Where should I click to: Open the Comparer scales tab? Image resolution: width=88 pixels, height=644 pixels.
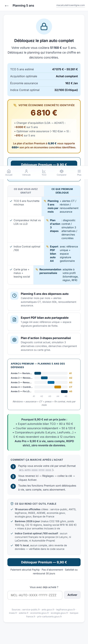point(62,173)
